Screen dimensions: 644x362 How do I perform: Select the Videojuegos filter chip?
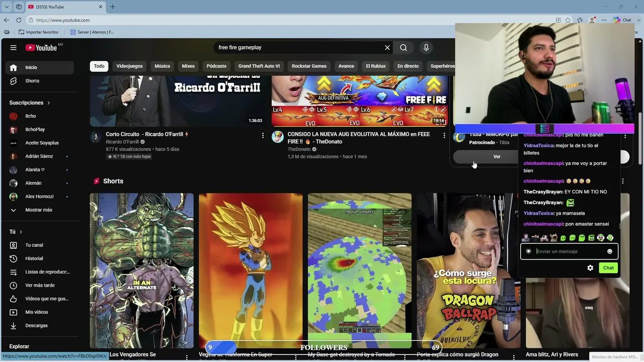click(129, 66)
